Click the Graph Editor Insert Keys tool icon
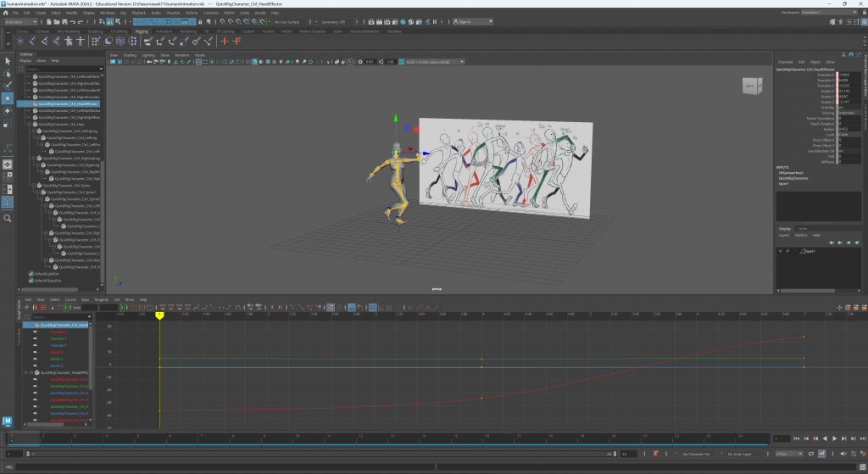The width and height of the screenshot is (868, 474). pos(34,307)
